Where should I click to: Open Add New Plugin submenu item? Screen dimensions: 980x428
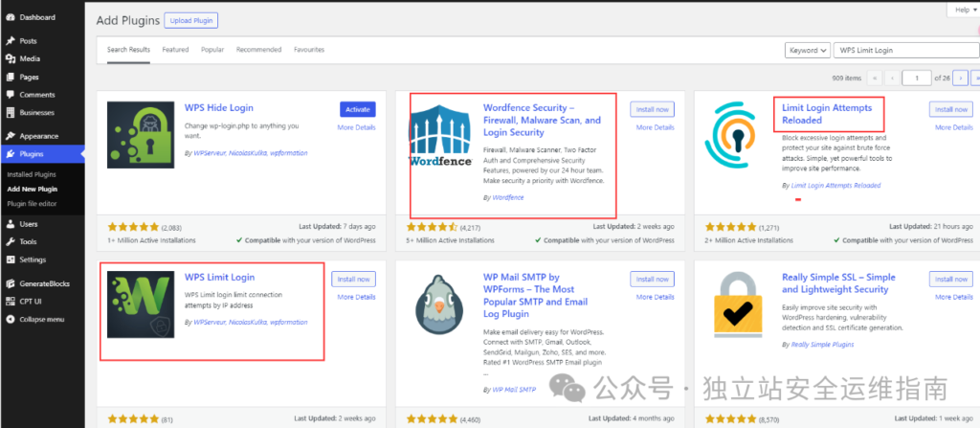33,189
